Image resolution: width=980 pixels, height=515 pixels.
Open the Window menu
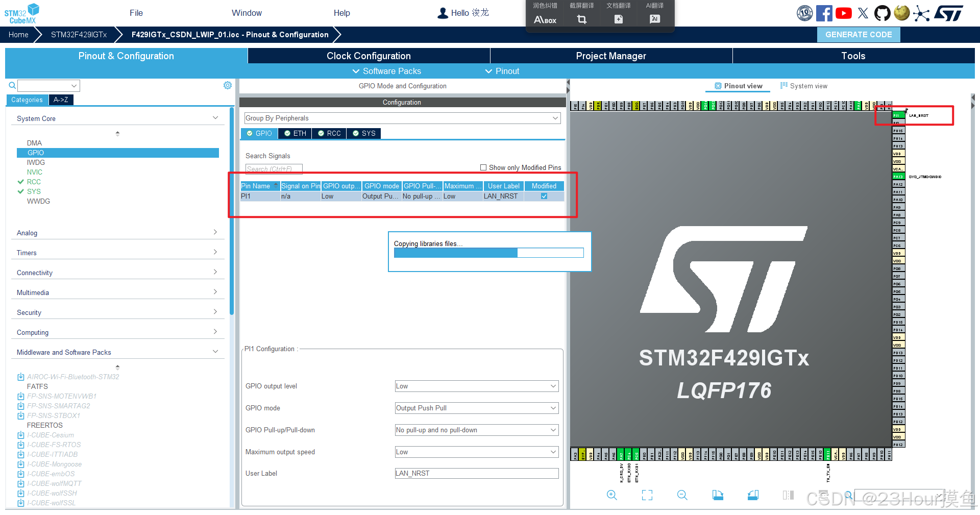tap(247, 13)
